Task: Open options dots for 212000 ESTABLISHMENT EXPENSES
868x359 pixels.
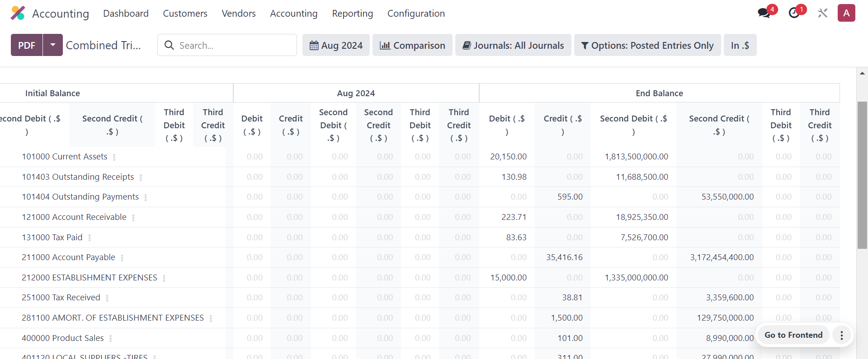Action: (x=164, y=278)
